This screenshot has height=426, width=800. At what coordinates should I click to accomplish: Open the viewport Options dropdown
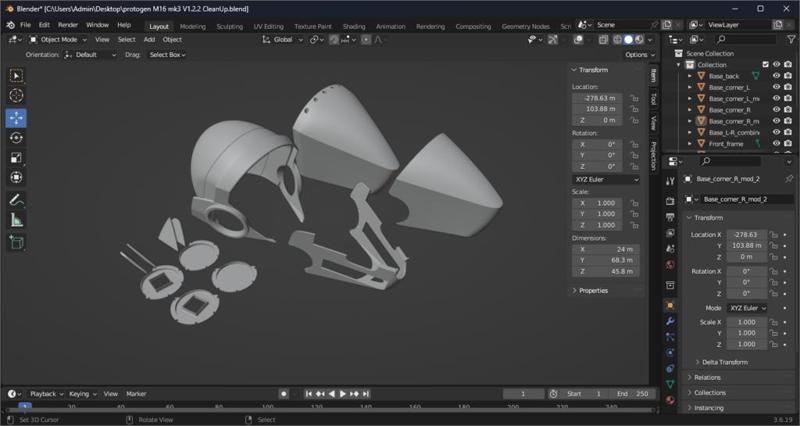click(640, 55)
